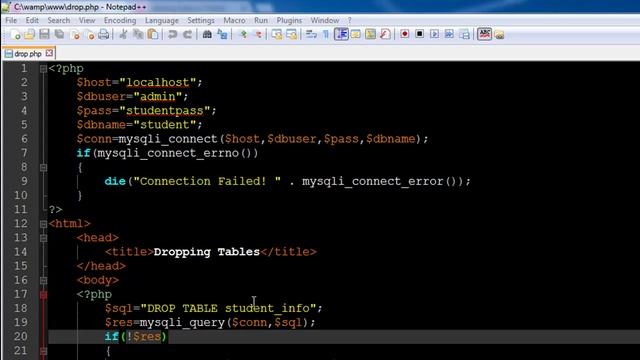Image resolution: width=640 pixels, height=360 pixels.
Task: Open the Edit menu
Action: [32, 20]
